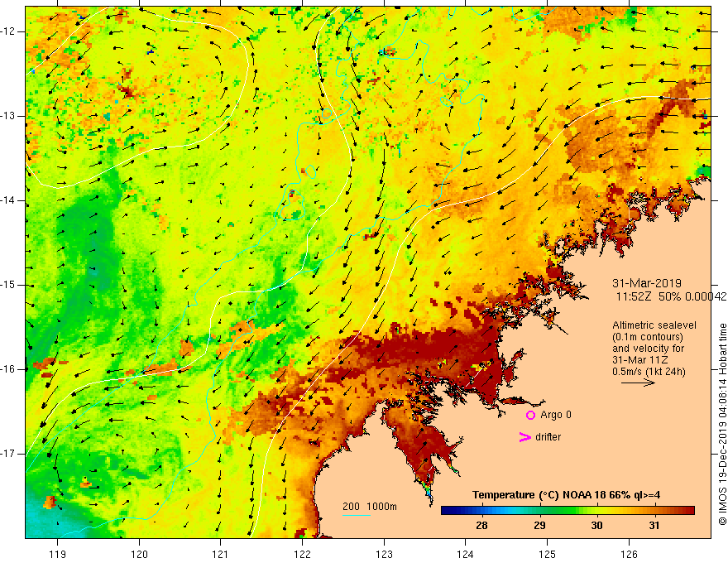The width and height of the screenshot is (728, 563).
Task: Click the '0.5m/s (1kt 24h)' text
Action: [649, 372]
